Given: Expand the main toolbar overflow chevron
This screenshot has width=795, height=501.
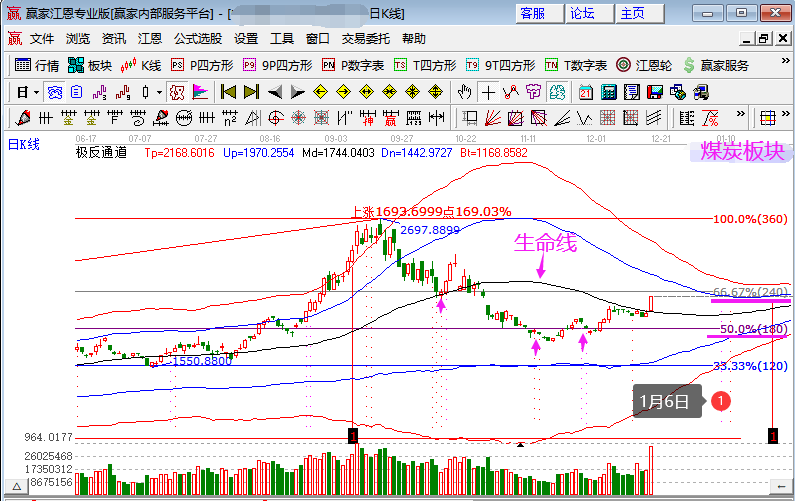Looking at the screenshot, I should [x=785, y=61].
